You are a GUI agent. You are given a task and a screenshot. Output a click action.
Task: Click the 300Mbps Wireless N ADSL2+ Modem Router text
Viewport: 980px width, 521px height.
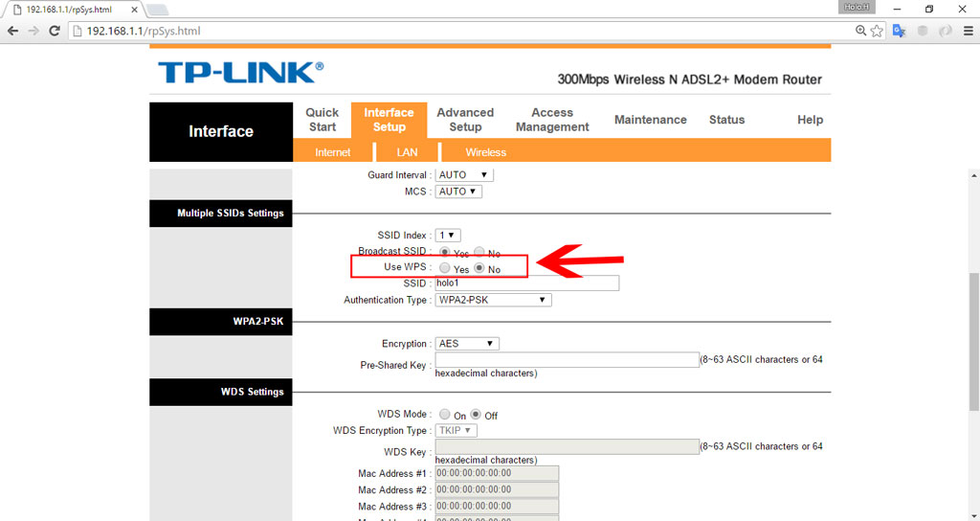point(689,79)
